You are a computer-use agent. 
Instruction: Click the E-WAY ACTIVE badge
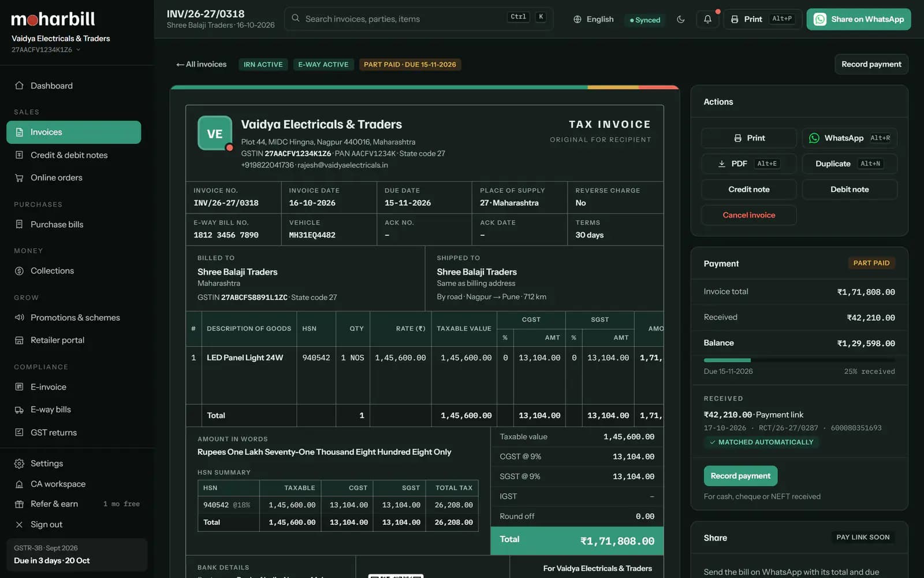323,64
